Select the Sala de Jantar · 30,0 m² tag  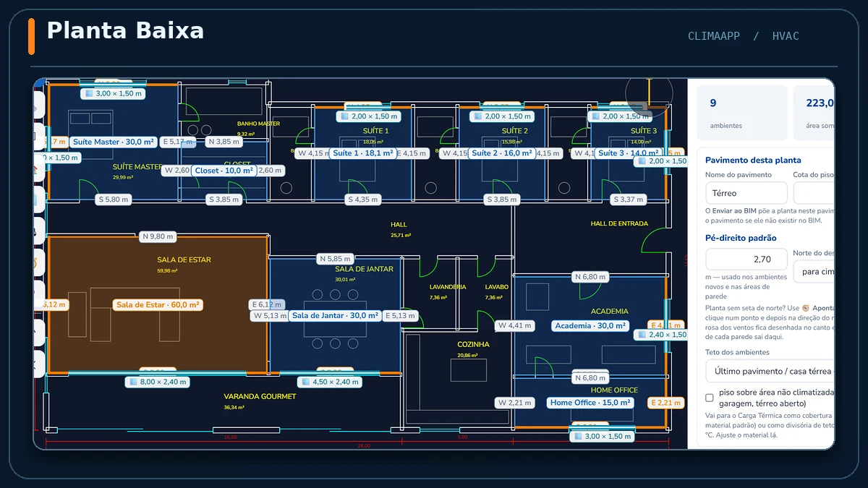click(335, 316)
